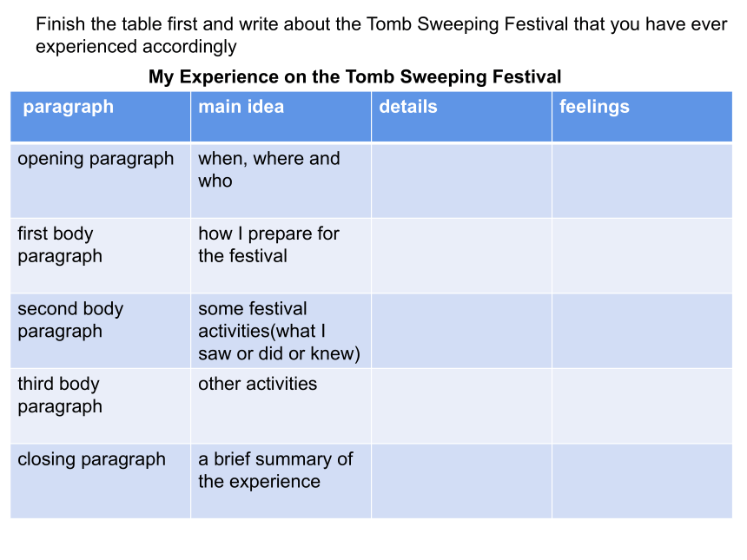Viewport: 747px width, 560px height.
Task: Select the 'third body paragraph' cell
Action: [101, 406]
